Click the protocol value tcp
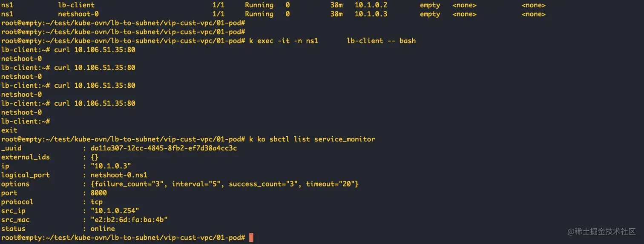Screen dimensions: 644x244 point(97,202)
